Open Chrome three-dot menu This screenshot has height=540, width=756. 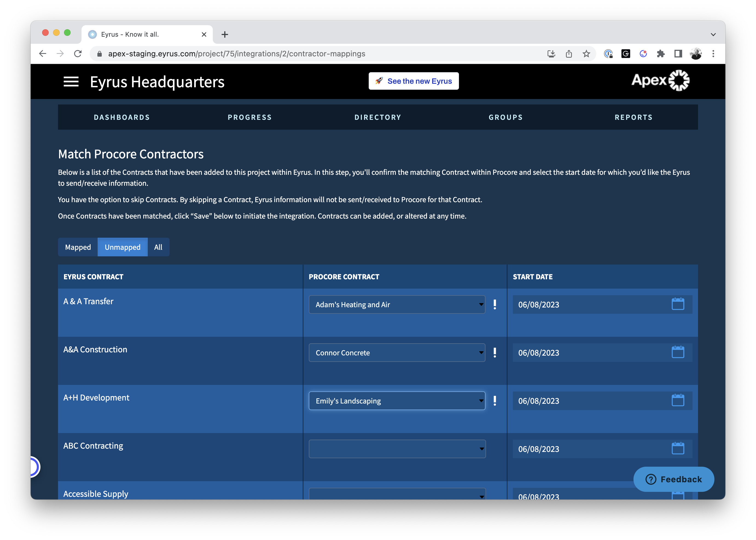tap(713, 54)
